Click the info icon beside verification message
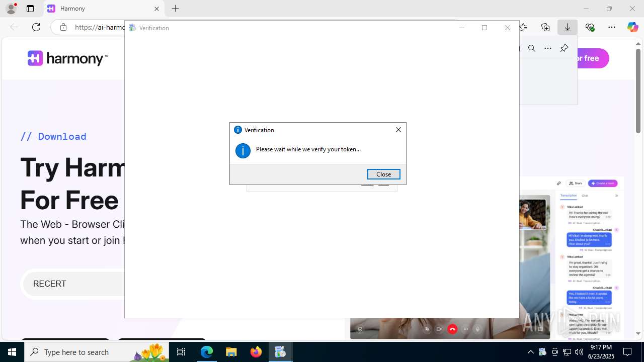644x362 pixels. (243, 150)
